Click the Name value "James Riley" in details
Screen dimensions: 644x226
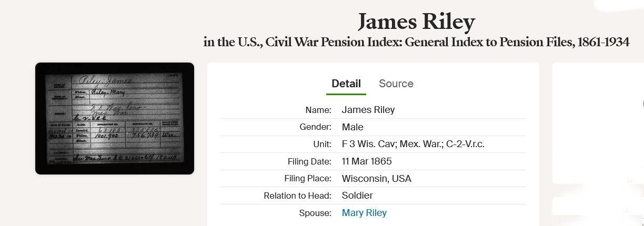pos(368,110)
